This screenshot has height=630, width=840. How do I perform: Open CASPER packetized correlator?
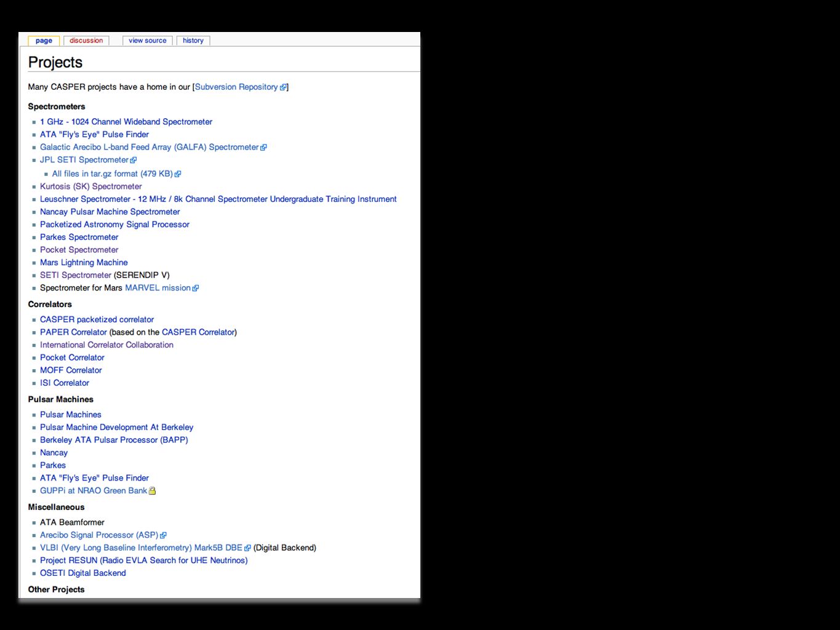[97, 319]
